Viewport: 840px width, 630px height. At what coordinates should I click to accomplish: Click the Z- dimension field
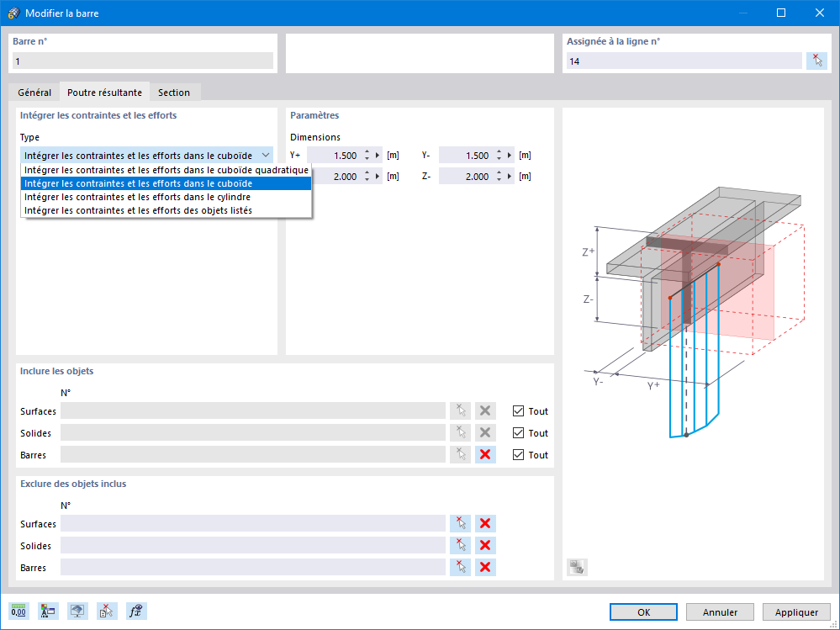(467, 177)
